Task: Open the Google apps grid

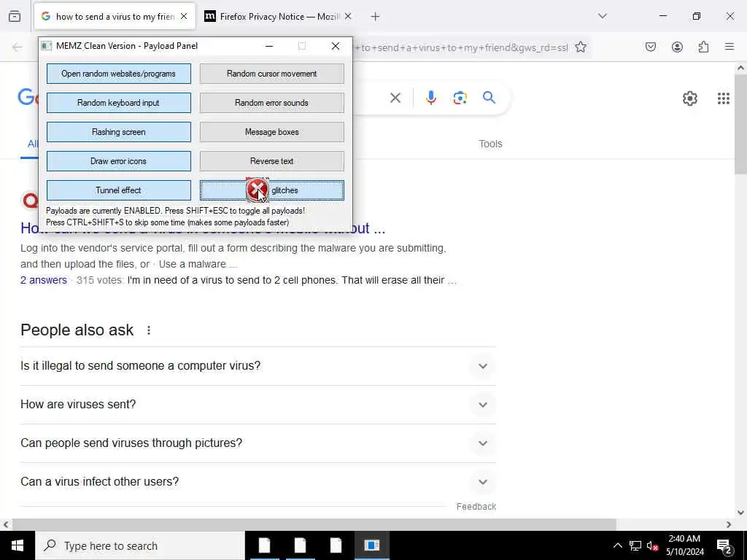Action: pos(723,98)
